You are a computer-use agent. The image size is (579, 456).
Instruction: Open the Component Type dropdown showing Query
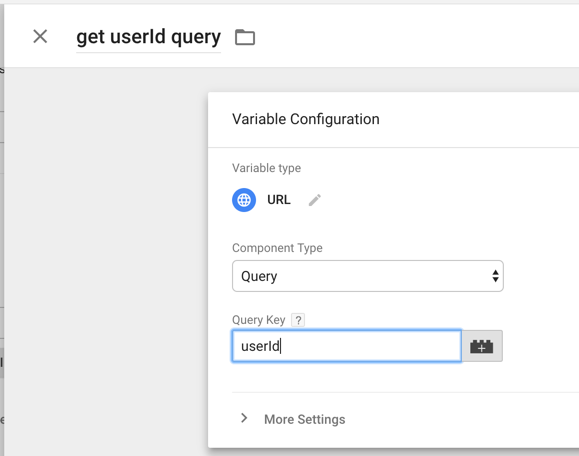click(x=367, y=276)
